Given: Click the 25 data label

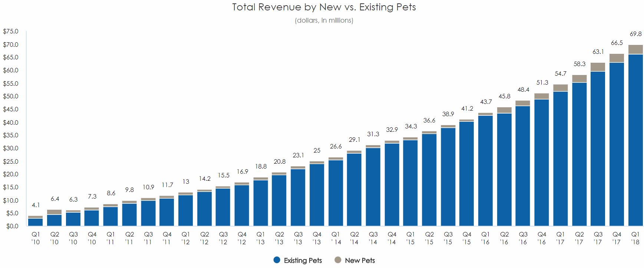Looking at the screenshot, I should tap(317, 150).
